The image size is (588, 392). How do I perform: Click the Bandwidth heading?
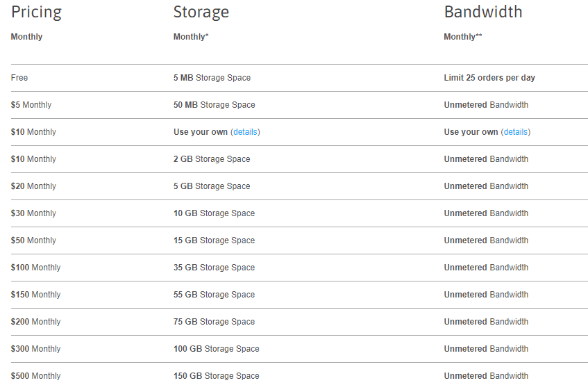click(483, 12)
